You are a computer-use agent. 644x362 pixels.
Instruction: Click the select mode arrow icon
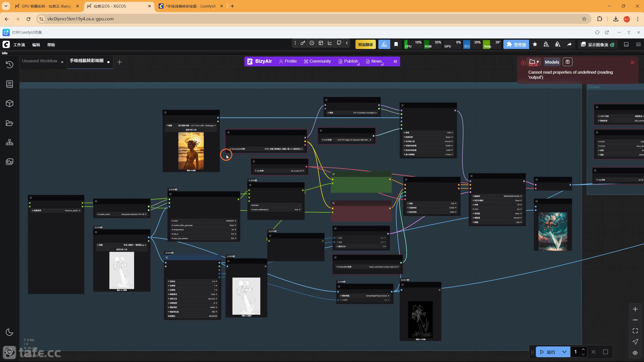point(635,342)
